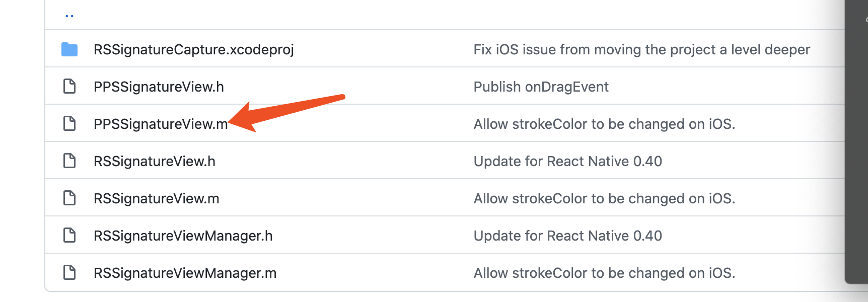
Task: Click the folder icon beside RSSignatureCapture.xcodeproj
Action: (x=69, y=49)
